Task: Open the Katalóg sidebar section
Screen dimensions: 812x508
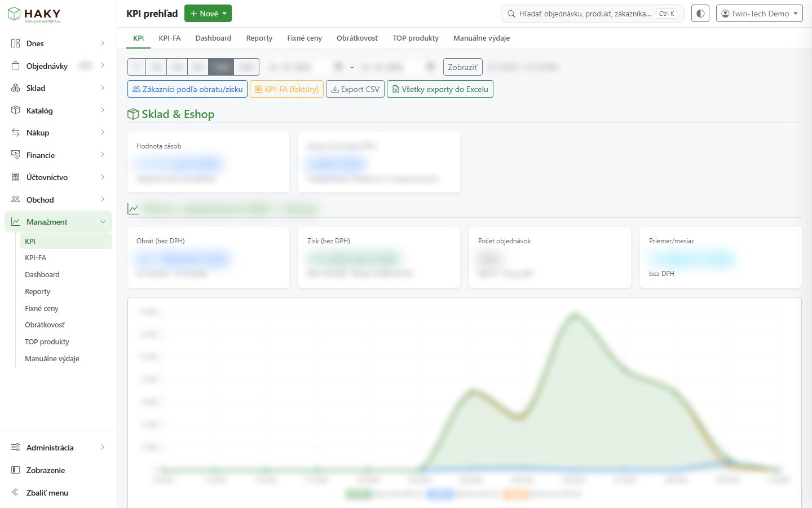Action: (x=58, y=111)
